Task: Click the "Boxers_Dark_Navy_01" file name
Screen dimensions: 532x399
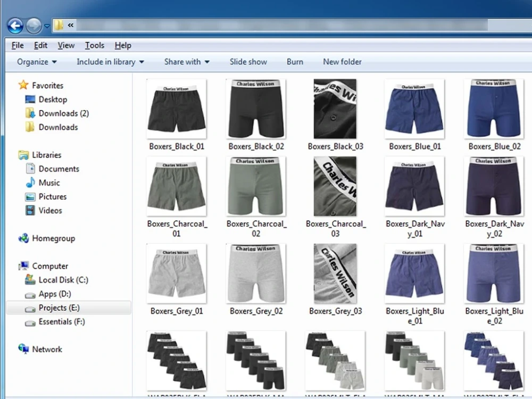Action: click(x=415, y=229)
